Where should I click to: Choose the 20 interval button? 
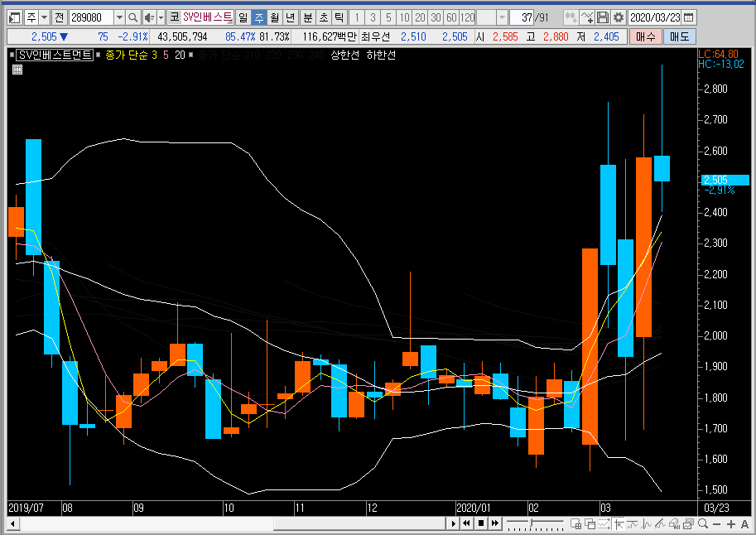(x=420, y=18)
